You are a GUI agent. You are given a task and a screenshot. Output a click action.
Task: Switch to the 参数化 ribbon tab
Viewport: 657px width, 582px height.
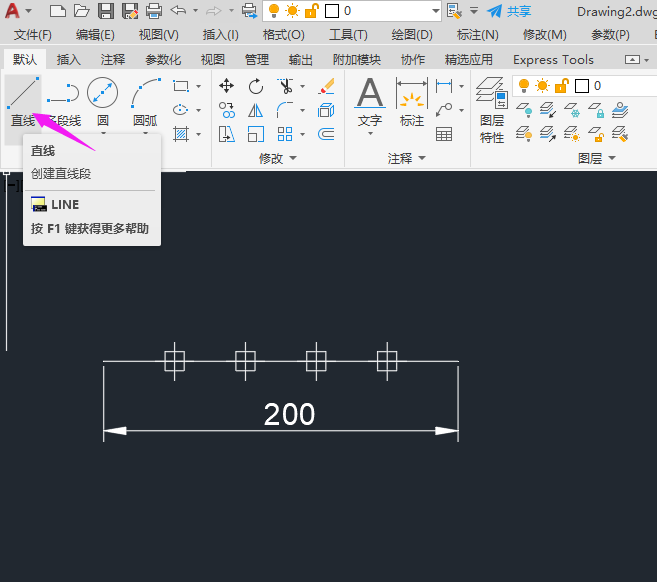[x=163, y=59]
